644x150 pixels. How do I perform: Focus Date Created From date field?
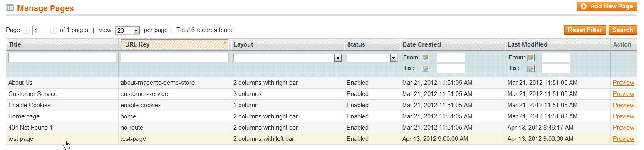[451, 58]
